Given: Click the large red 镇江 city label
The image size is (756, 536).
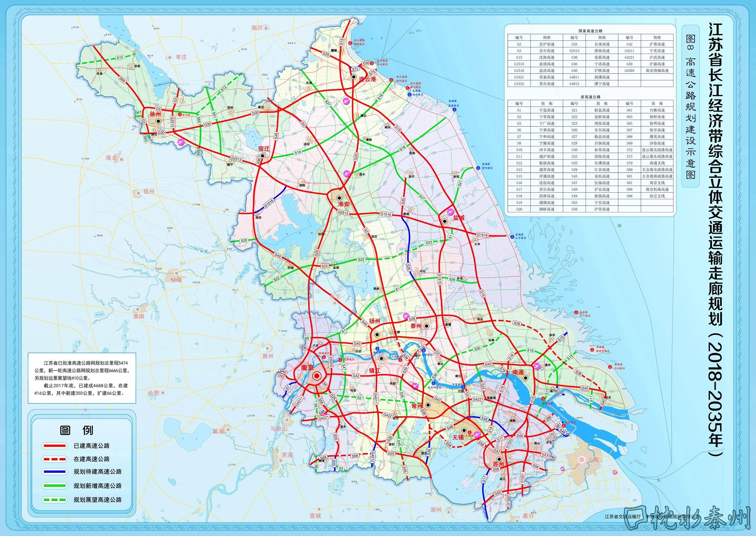Looking at the screenshot, I should (374, 371).
